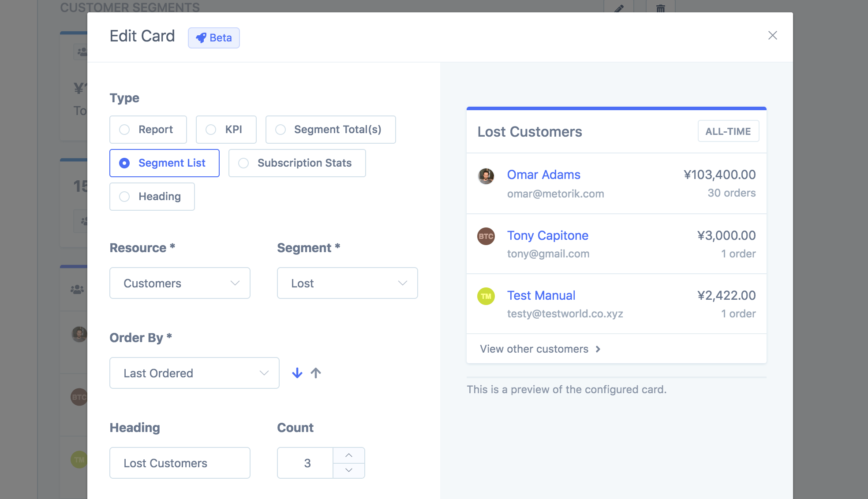Open the Resource dropdown showing Customers
The image size is (868, 499).
(180, 283)
